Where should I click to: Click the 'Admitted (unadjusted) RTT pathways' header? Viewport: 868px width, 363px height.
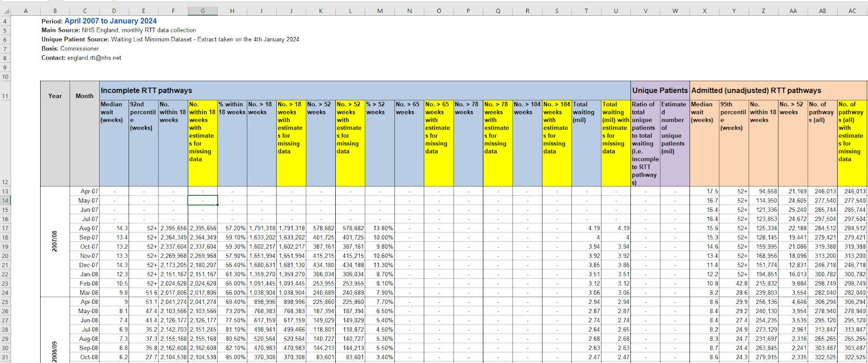click(778, 90)
